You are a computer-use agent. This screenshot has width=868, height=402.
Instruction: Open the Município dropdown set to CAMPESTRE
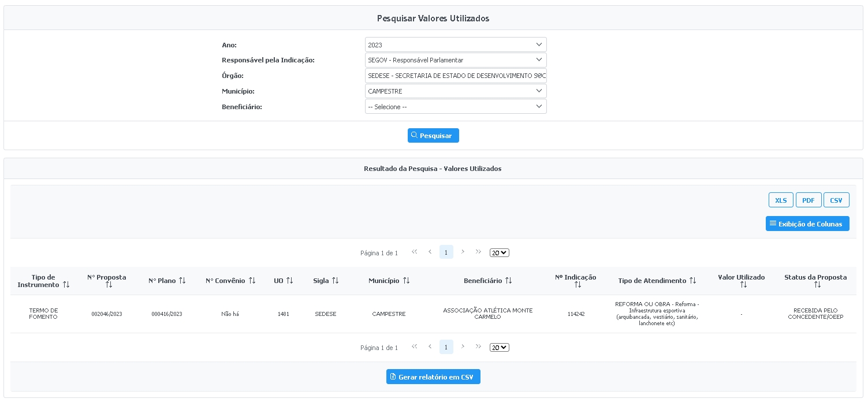(455, 91)
